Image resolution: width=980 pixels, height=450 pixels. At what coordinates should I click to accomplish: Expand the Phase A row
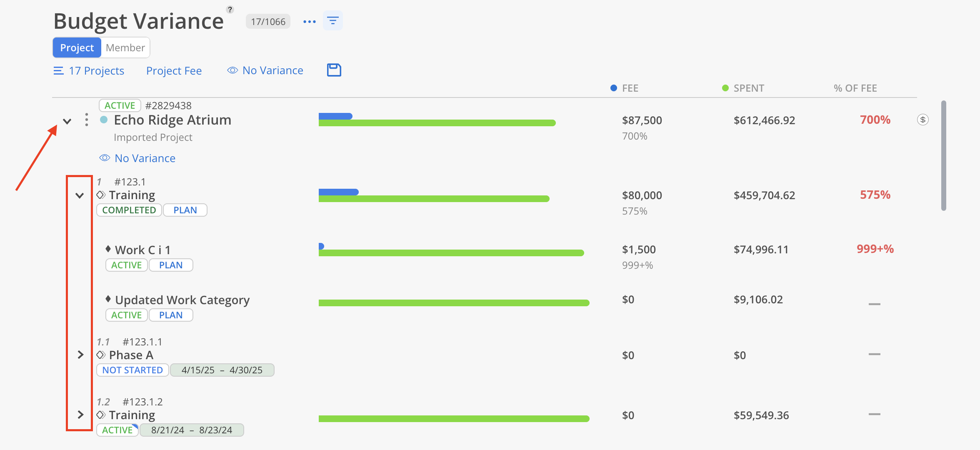pos(80,355)
